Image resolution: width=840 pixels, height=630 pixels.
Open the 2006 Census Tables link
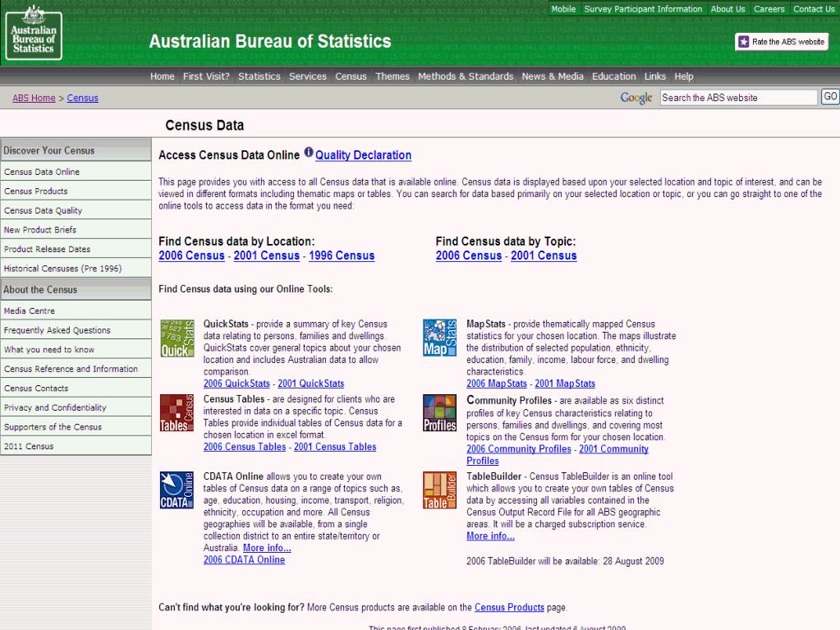pos(245,447)
